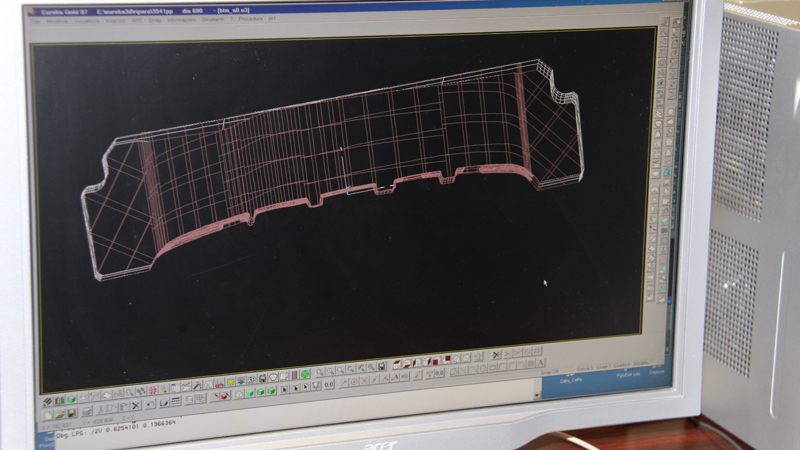Click the Livello 0 status field
The width and height of the screenshot is (800, 450).
tap(622, 365)
